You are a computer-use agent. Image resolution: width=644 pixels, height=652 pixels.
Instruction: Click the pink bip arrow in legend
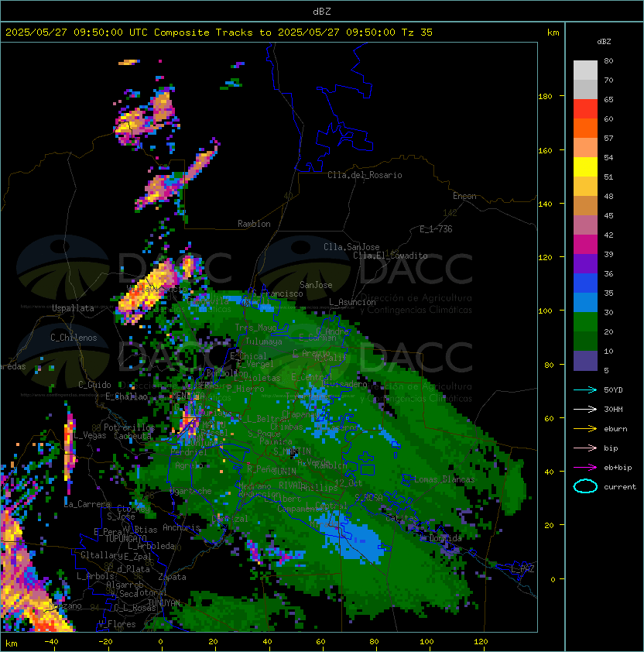point(585,448)
